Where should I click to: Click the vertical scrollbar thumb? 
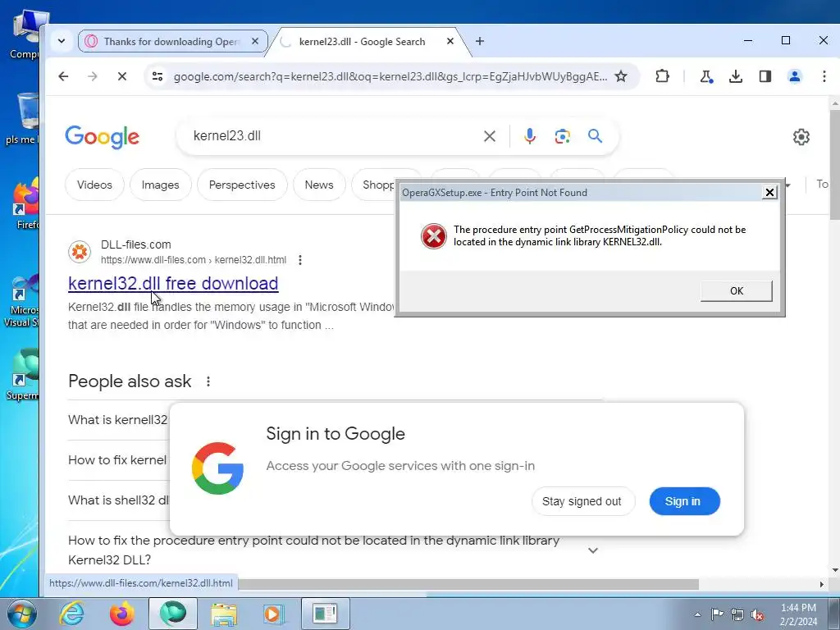(834, 163)
